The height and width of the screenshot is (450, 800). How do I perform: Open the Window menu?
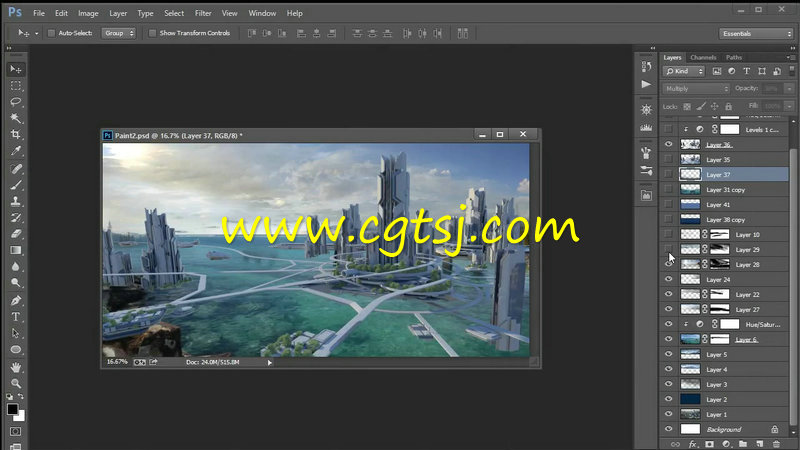coord(262,13)
